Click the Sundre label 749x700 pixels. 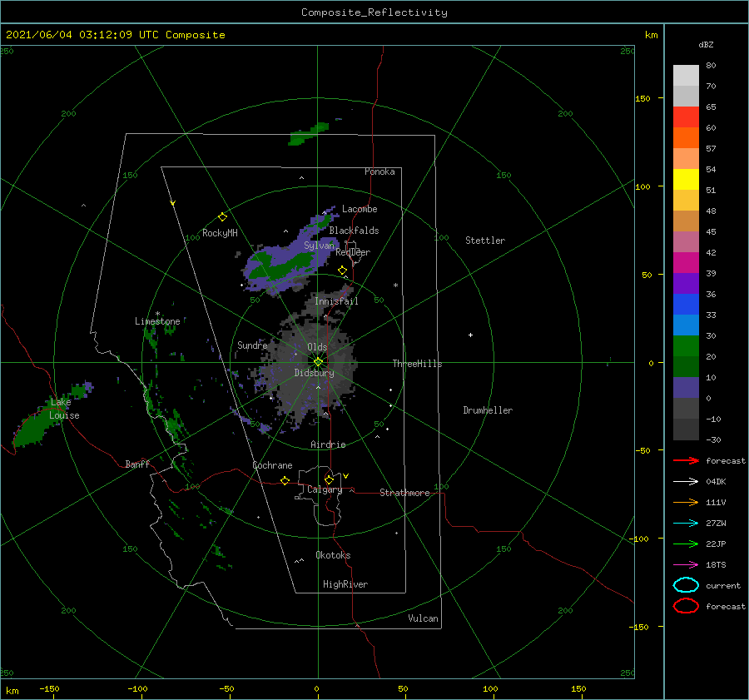(x=252, y=345)
